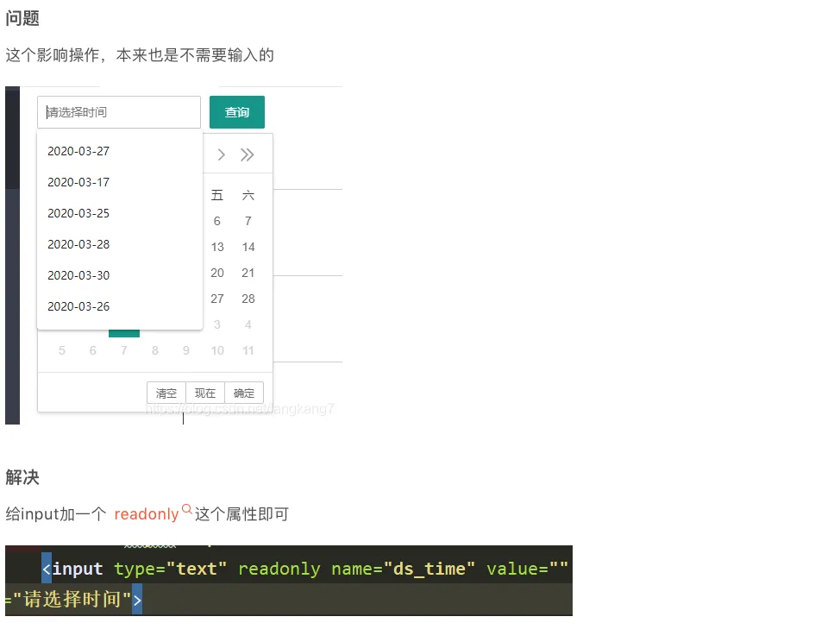Open next month with the single chevron arrow
This screenshot has width=840, height=623.
click(221, 154)
